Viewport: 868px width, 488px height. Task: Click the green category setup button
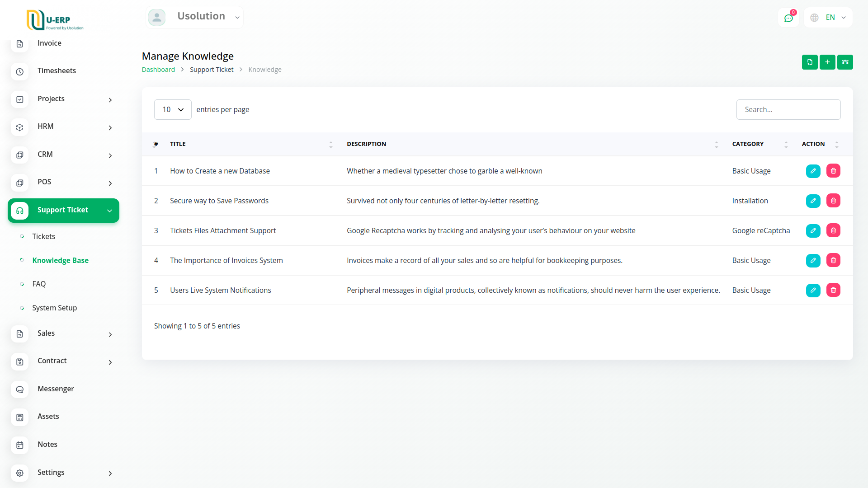click(845, 62)
